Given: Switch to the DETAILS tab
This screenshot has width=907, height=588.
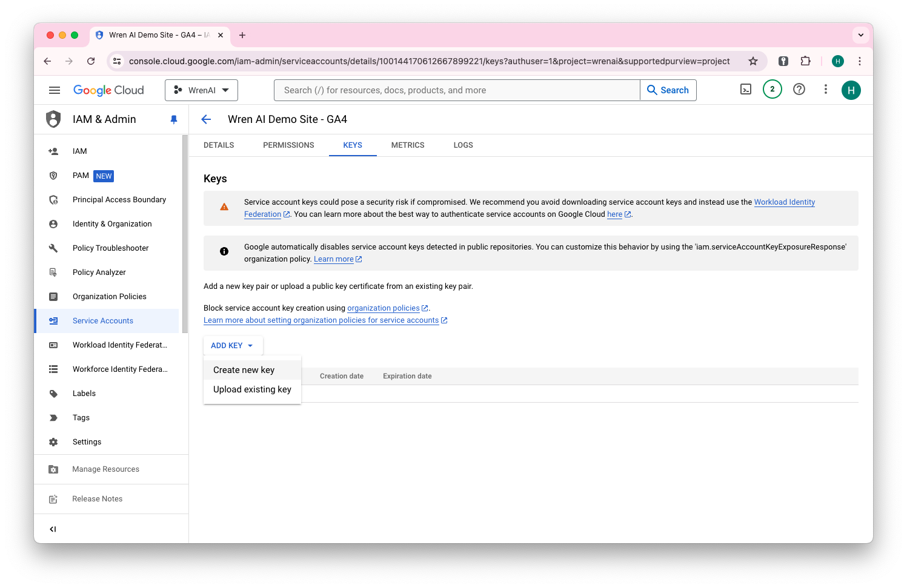Looking at the screenshot, I should 219,145.
